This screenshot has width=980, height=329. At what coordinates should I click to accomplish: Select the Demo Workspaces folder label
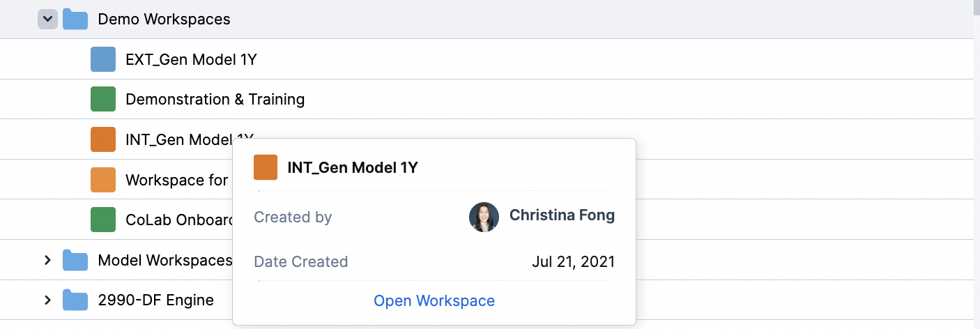coord(164,20)
